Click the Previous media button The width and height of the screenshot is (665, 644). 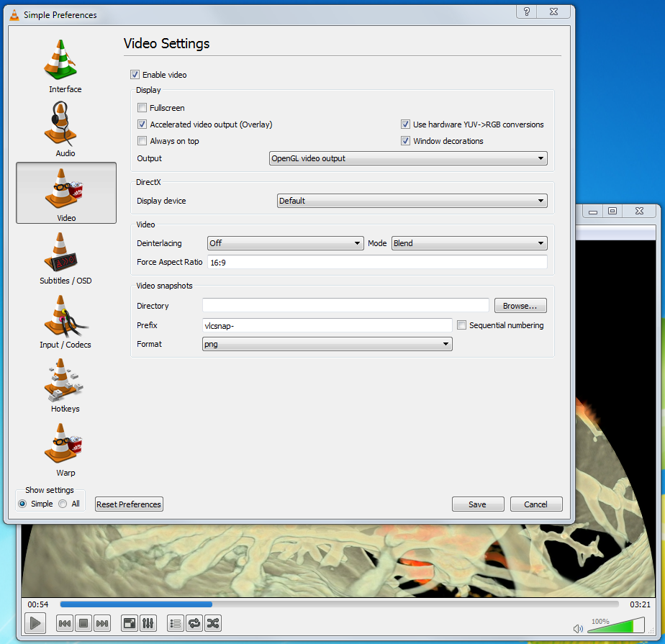(x=65, y=623)
